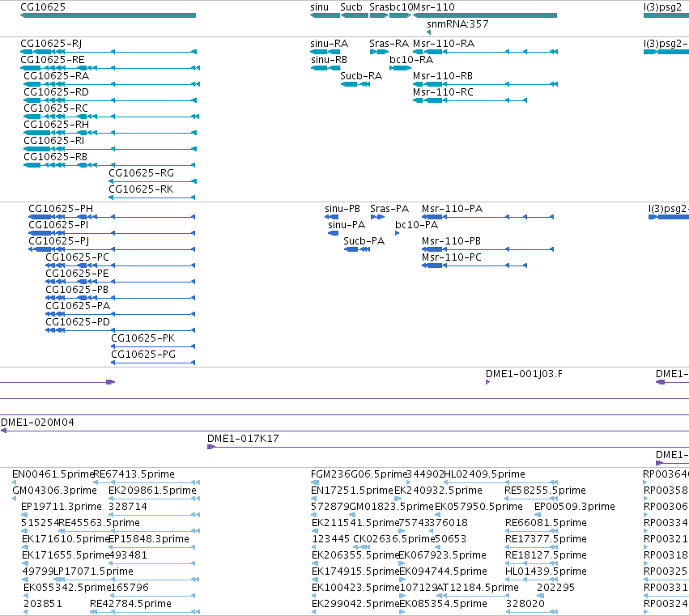Screen dimensions: 689x616
Task: Click Msr-110-PA protein label
Action: pos(452,209)
